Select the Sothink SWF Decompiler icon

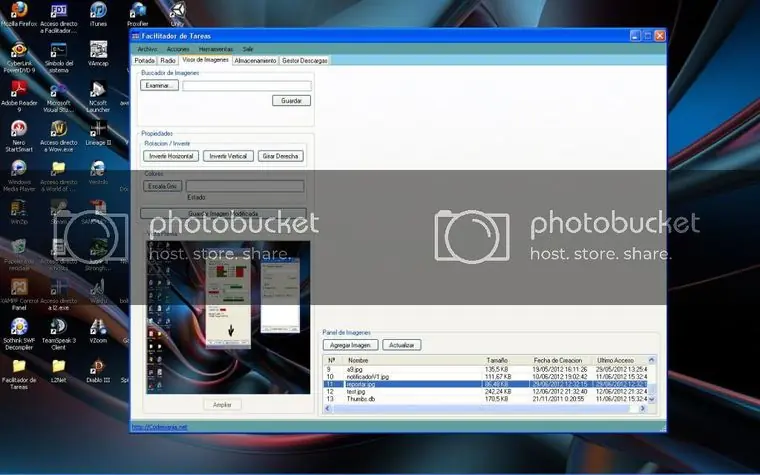pyautogui.click(x=19, y=334)
